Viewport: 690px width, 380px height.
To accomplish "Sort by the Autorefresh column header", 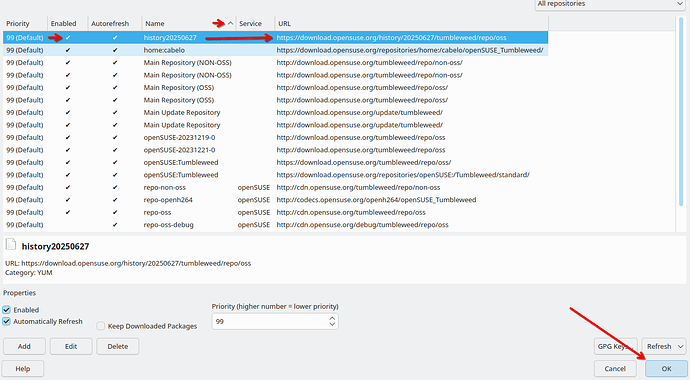I will click(x=115, y=23).
